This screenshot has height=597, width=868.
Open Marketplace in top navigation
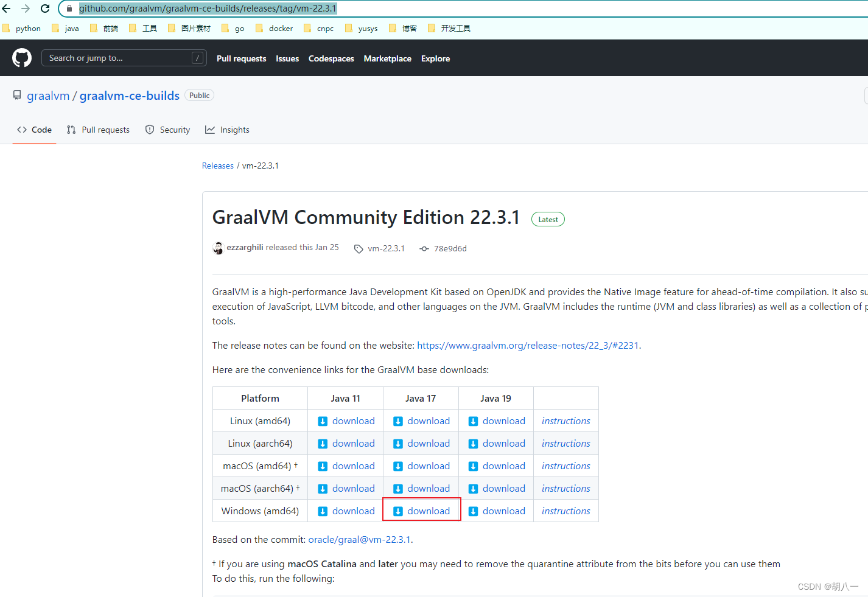click(388, 58)
